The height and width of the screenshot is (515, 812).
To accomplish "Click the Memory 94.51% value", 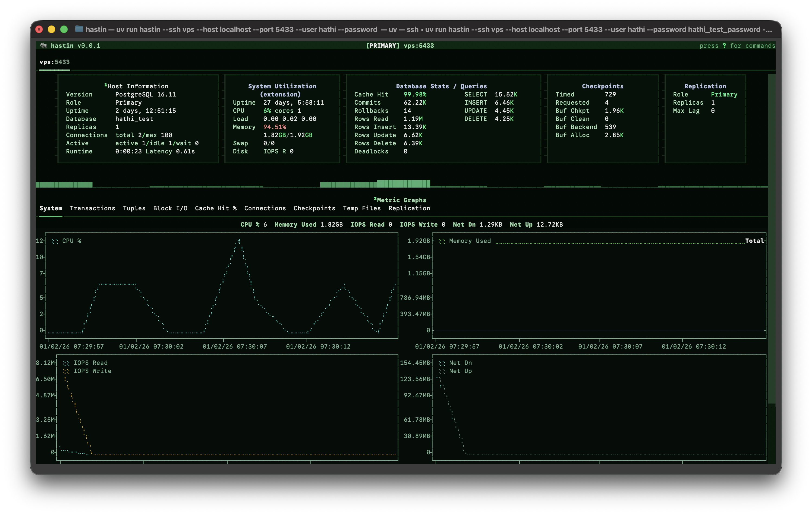I will click(275, 127).
